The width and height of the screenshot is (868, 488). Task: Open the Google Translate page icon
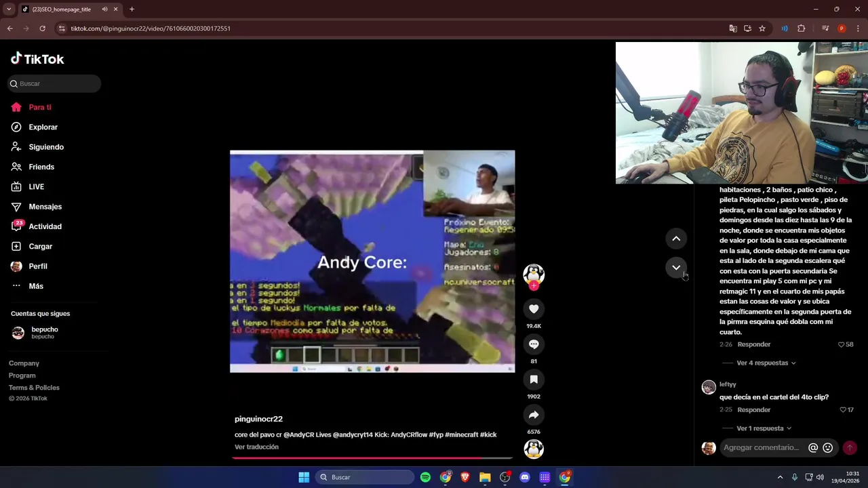pyautogui.click(x=733, y=28)
